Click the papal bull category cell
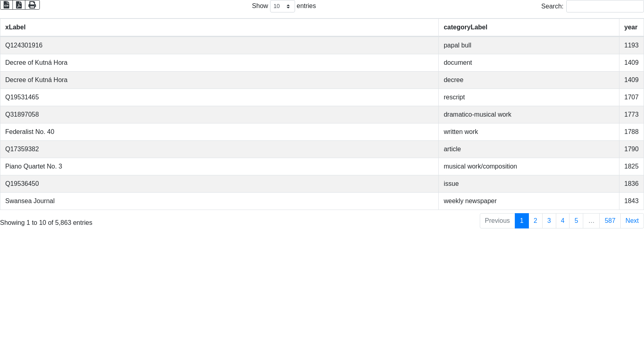Screen dimensions: 644x362 click(x=457, y=45)
